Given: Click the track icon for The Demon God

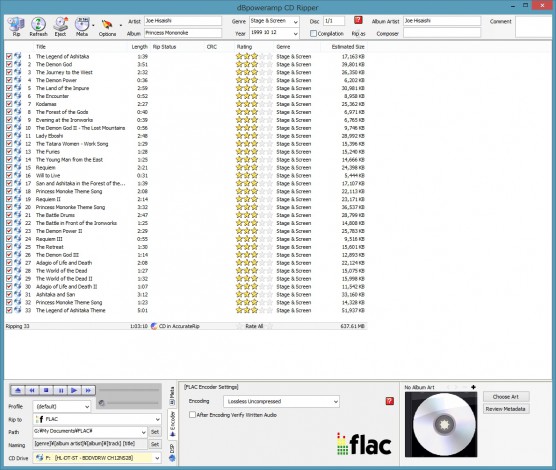Looking at the screenshot, I should click(x=18, y=64).
